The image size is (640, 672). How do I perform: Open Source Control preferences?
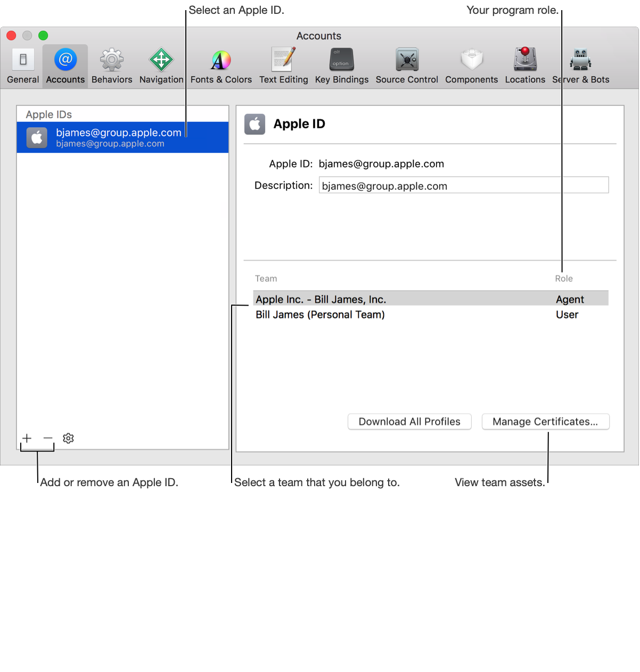[407, 66]
